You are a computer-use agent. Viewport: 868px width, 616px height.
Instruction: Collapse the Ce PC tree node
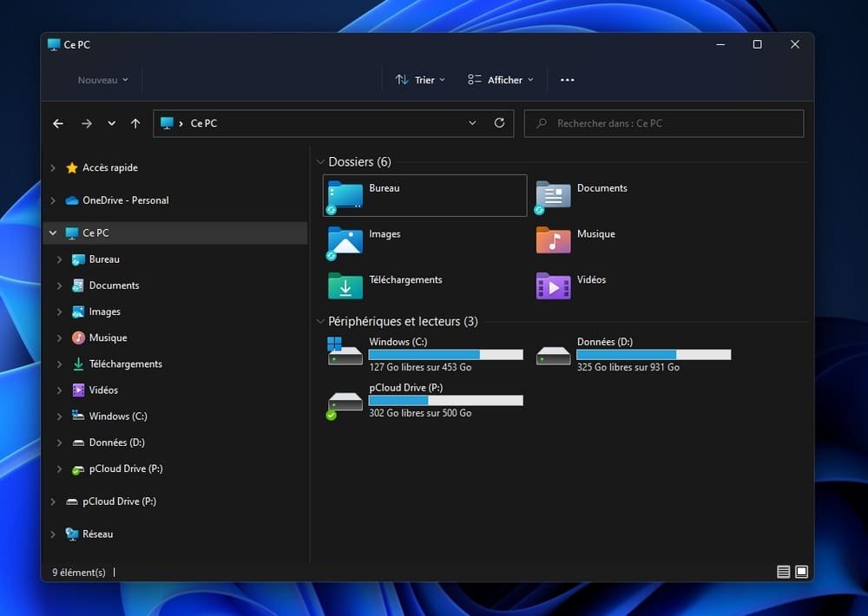53,233
